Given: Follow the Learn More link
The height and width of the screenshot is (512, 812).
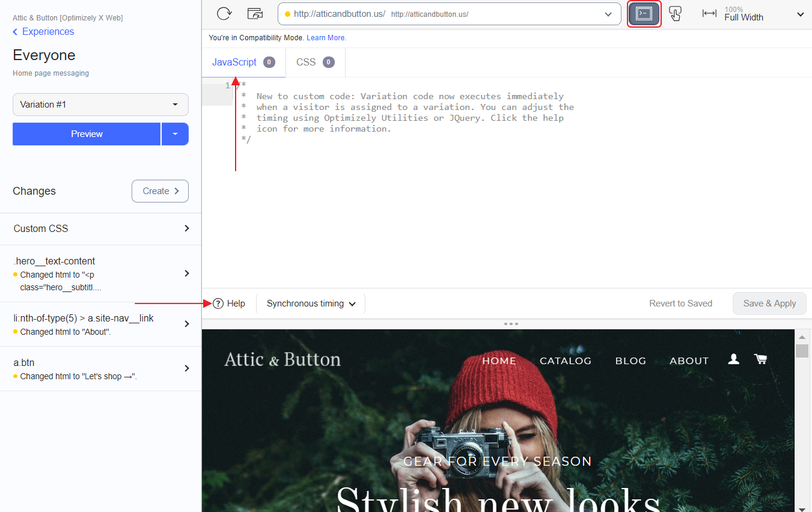Looking at the screenshot, I should tap(326, 38).
